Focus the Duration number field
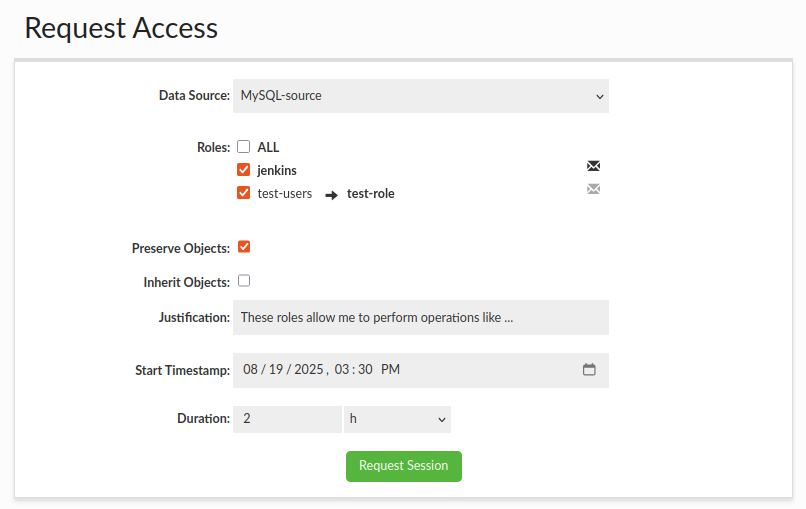 [287, 419]
